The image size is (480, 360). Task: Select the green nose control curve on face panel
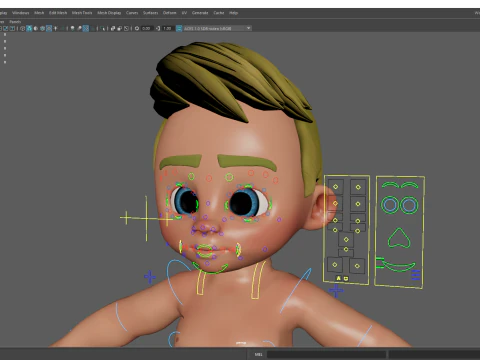click(x=399, y=238)
